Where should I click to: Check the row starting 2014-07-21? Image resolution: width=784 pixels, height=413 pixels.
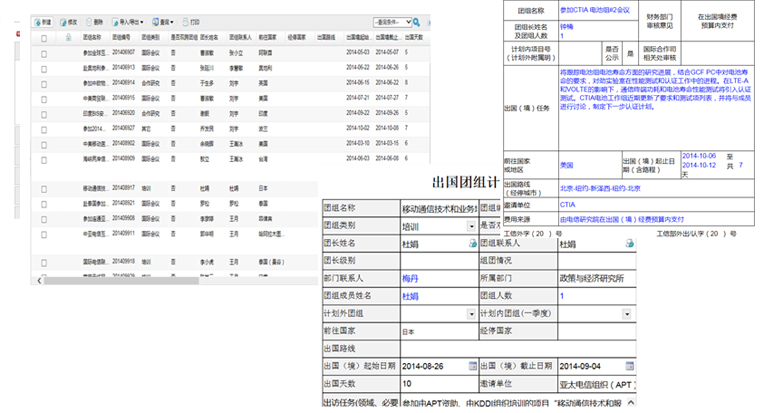pyautogui.click(x=44, y=99)
